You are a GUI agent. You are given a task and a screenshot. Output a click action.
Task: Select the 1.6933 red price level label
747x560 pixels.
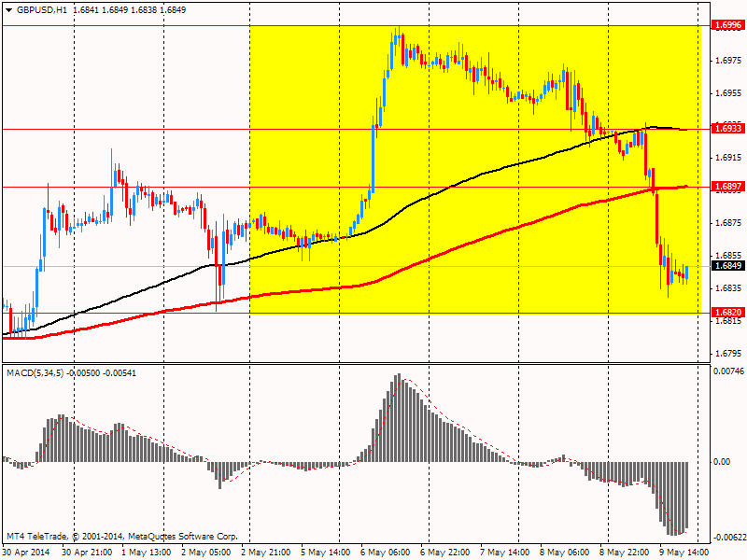click(x=728, y=129)
